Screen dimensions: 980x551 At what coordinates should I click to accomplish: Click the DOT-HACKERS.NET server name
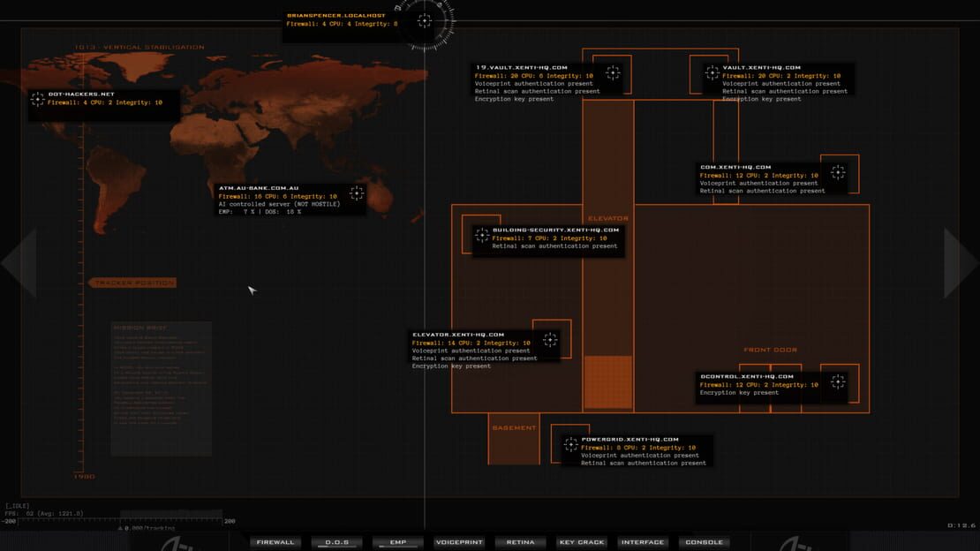(81, 94)
